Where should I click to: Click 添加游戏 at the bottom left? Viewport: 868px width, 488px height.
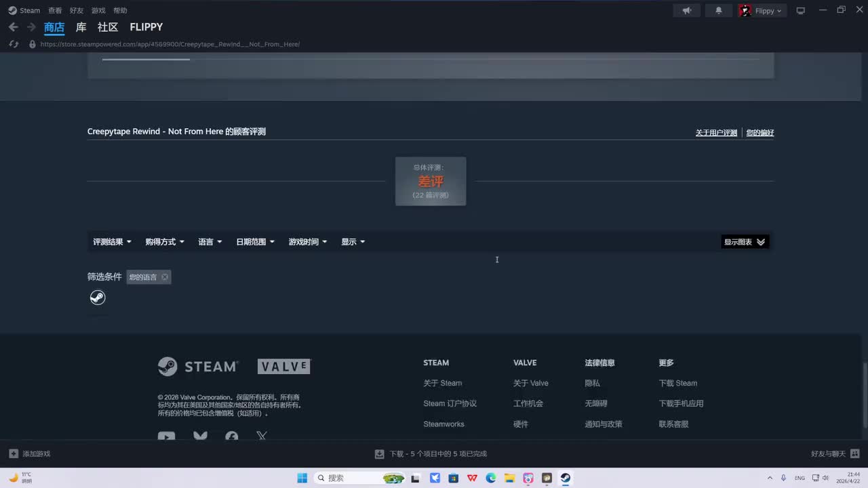30,453
